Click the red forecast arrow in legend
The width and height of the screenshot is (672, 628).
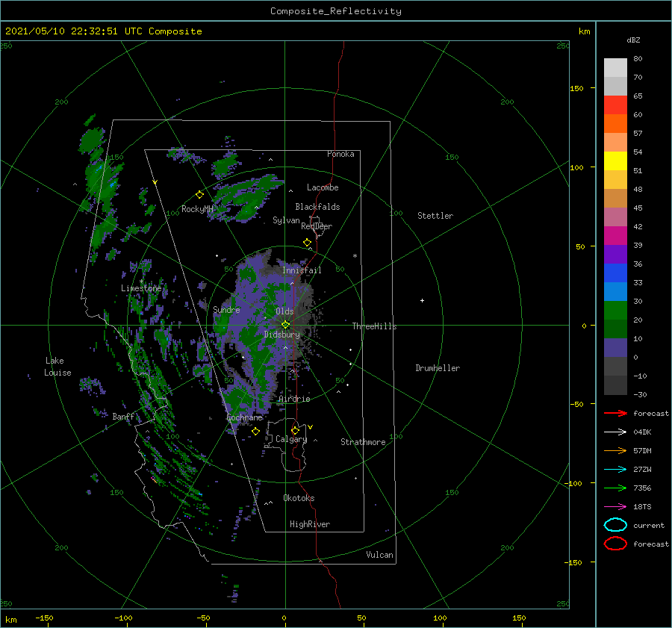pyautogui.click(x=615, y=413)
